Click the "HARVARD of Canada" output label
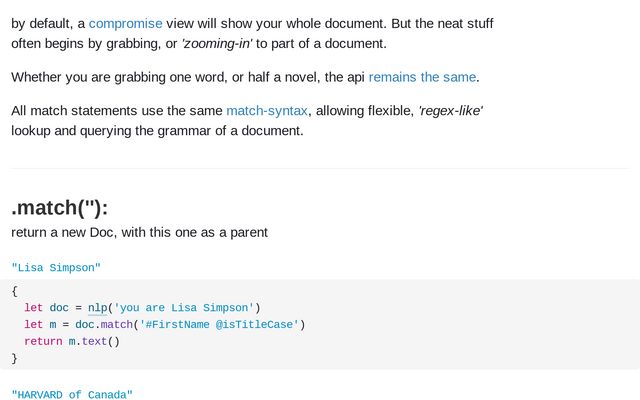The image size is (640, 400). [x=72, y=394]
